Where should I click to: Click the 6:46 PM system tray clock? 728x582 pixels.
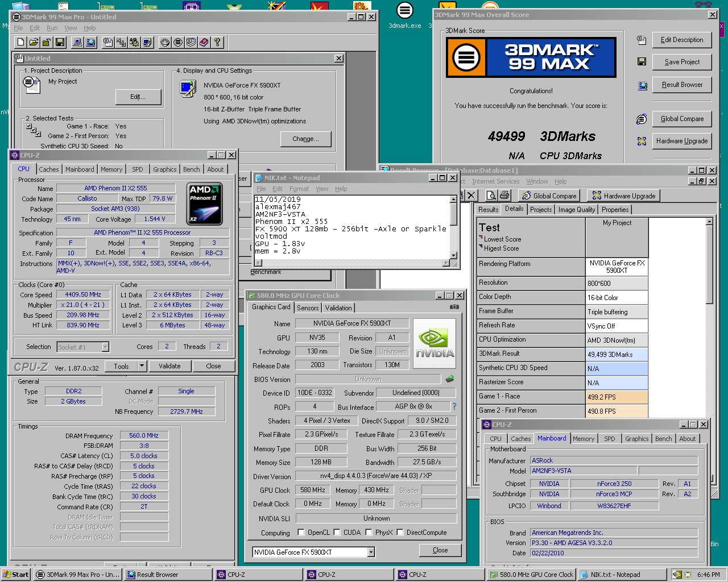pyautogui.click(x=708, y=575)
